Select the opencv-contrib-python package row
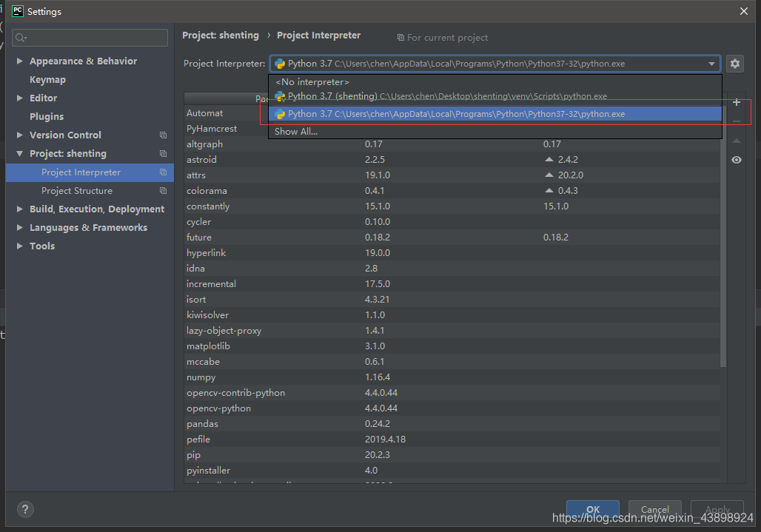This screenshot has height=532, width=761. [452, 392]
